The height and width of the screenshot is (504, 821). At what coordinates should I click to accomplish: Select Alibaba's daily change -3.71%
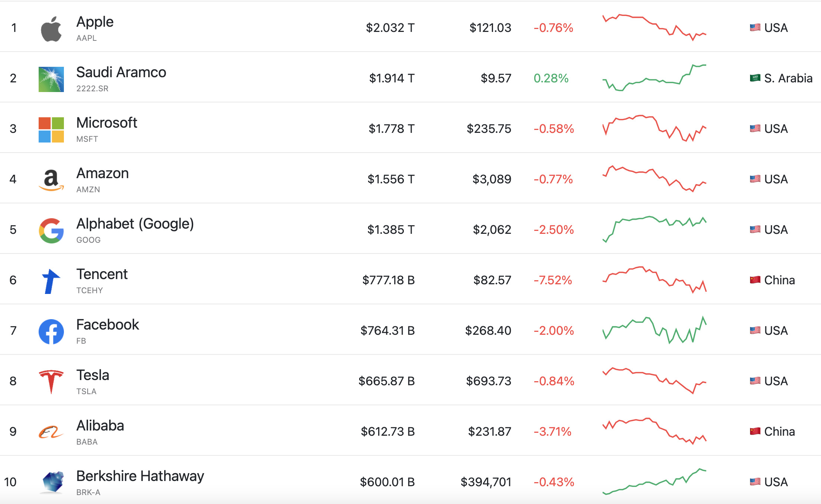point(552,432)
